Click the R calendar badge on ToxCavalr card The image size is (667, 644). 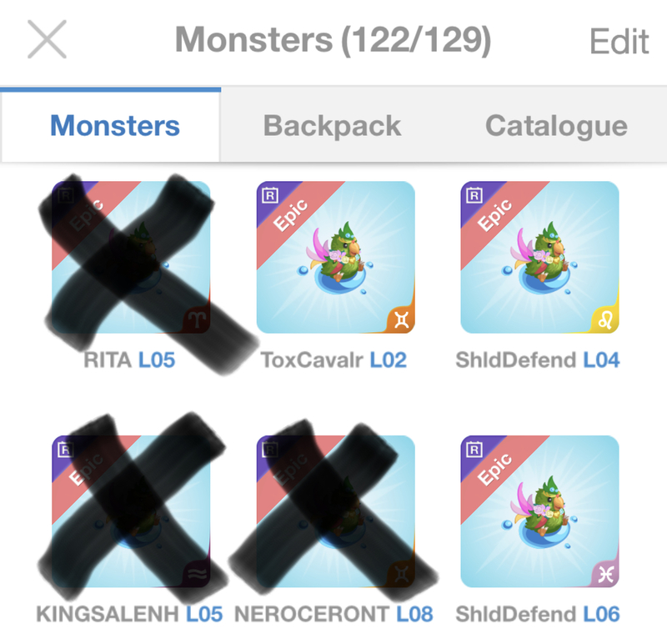tap(270, 195)
